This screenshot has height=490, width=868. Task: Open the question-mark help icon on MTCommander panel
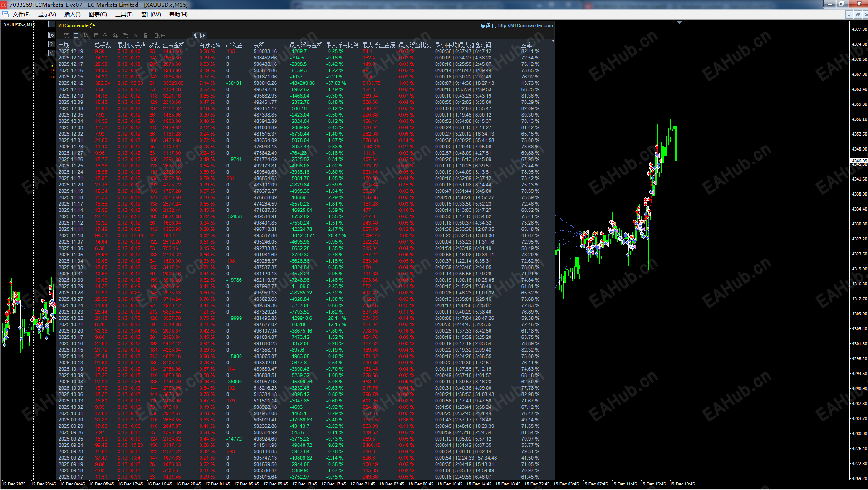point(51,44)
